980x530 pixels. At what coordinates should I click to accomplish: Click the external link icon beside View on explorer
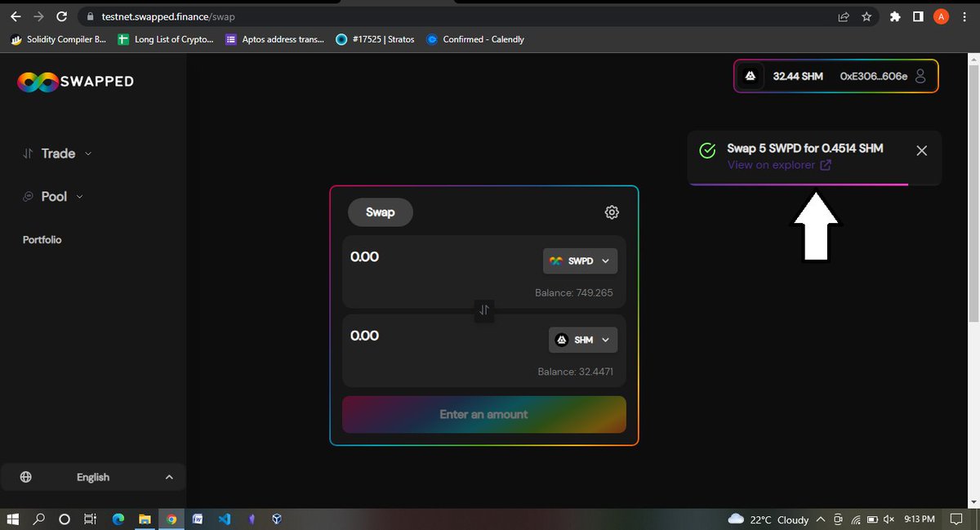[826, 165]
